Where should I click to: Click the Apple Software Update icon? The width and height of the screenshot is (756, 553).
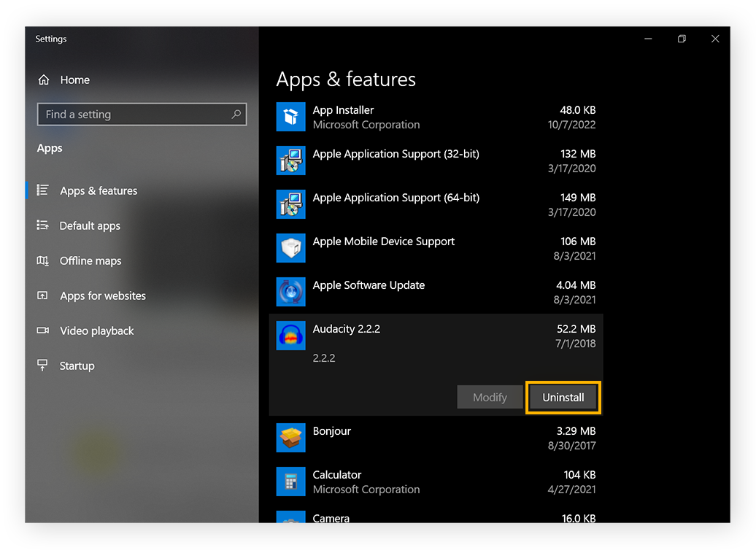tap(290, 292)
